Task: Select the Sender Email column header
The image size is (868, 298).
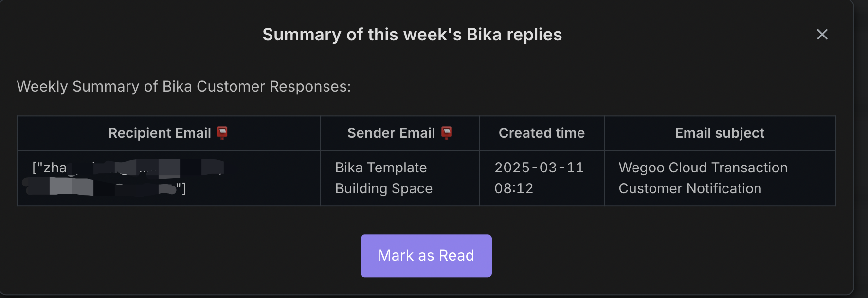Action: point(400,133)
